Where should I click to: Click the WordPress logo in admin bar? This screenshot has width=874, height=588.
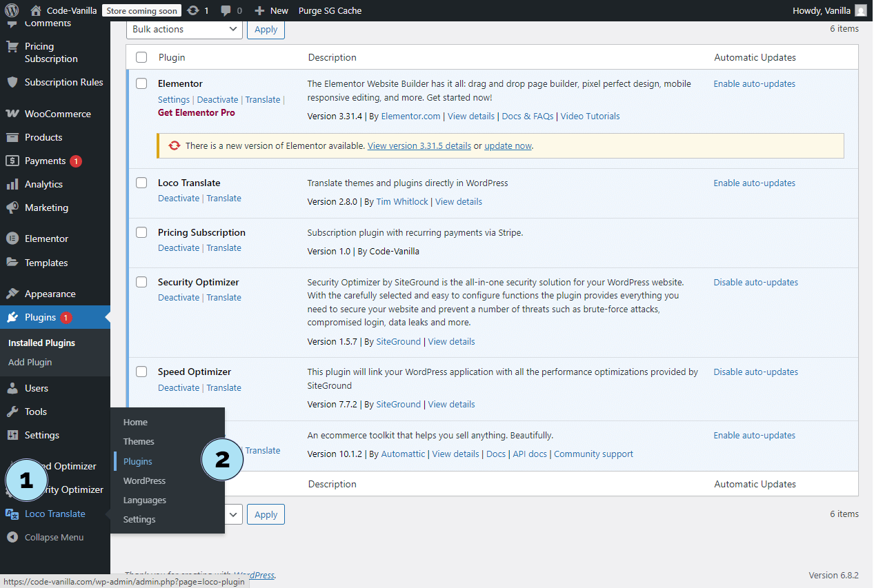[12, 10]
